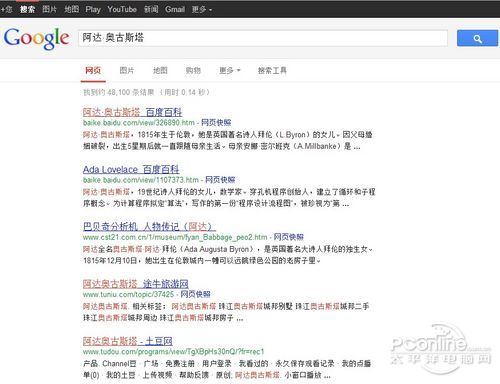Switch to the 购物 results tab
This screenshot has width=500, height=384.
click(193, 70)
